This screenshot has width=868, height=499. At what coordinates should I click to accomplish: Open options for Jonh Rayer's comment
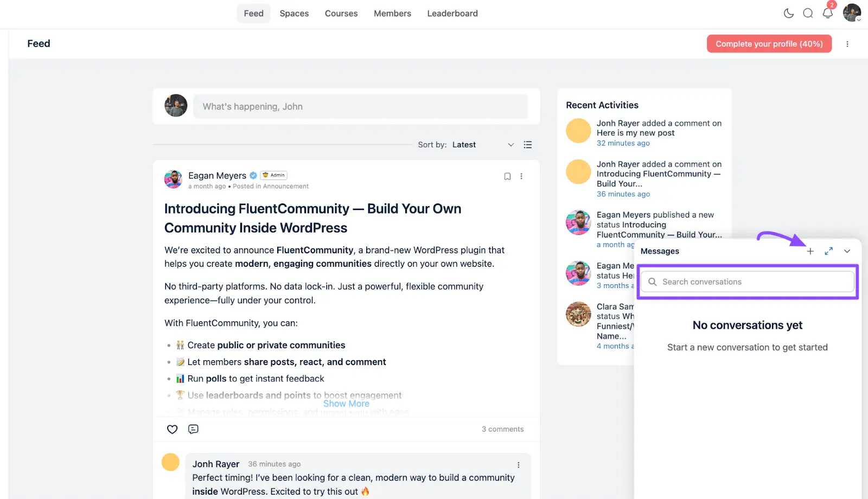coord(518,465)
